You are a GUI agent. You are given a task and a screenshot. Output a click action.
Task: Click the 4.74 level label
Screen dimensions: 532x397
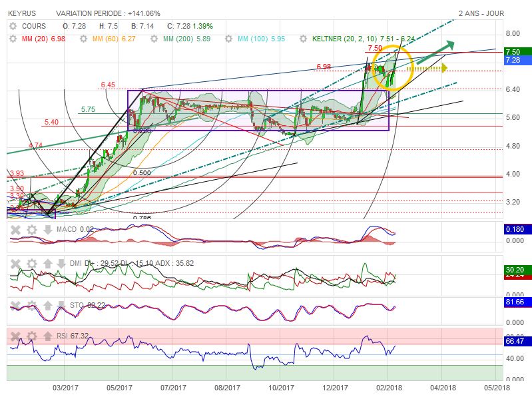36,145
